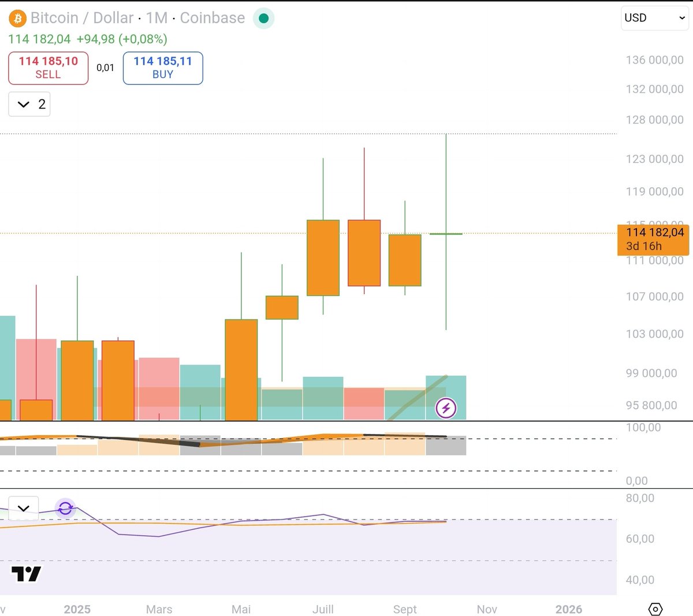The width and height of the screenshot is (693, 616).
Task: Collapse the lower indicator pane chevron
Action: [x=24, y=509]
